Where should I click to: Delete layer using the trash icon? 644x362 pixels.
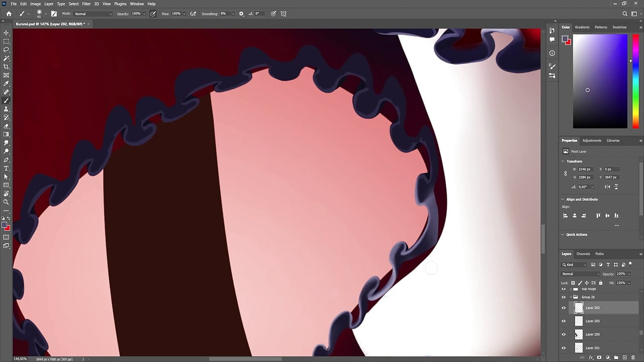coord(633,357)
